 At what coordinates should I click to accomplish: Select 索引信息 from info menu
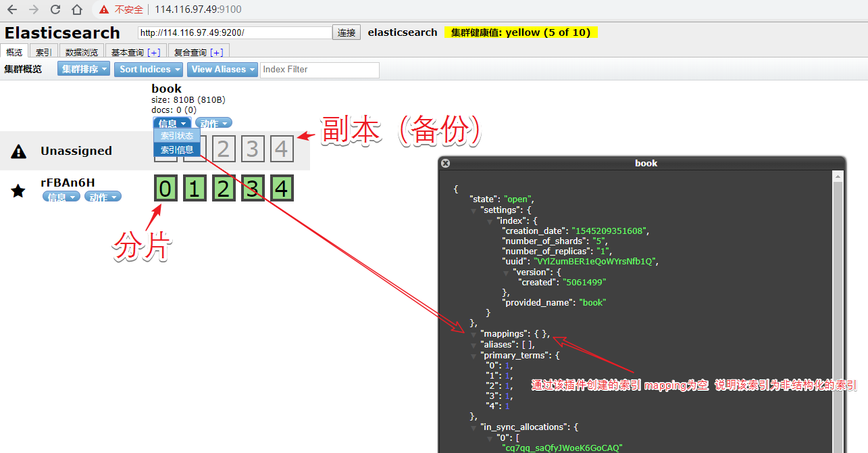pos(177,149)
